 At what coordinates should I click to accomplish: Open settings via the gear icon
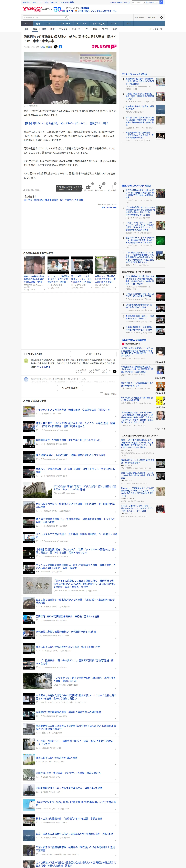tap(161, 18)
